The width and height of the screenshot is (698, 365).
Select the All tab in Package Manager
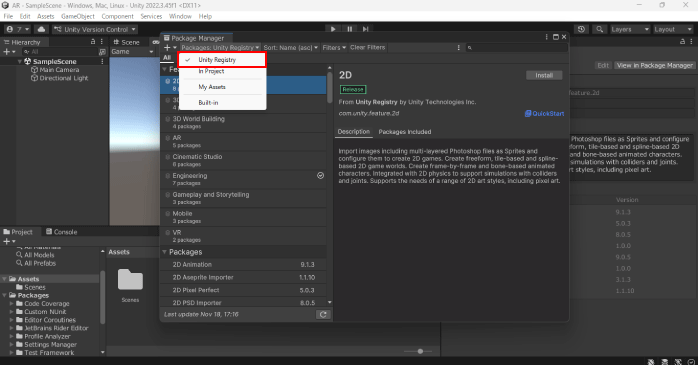[x=167, y=57]
